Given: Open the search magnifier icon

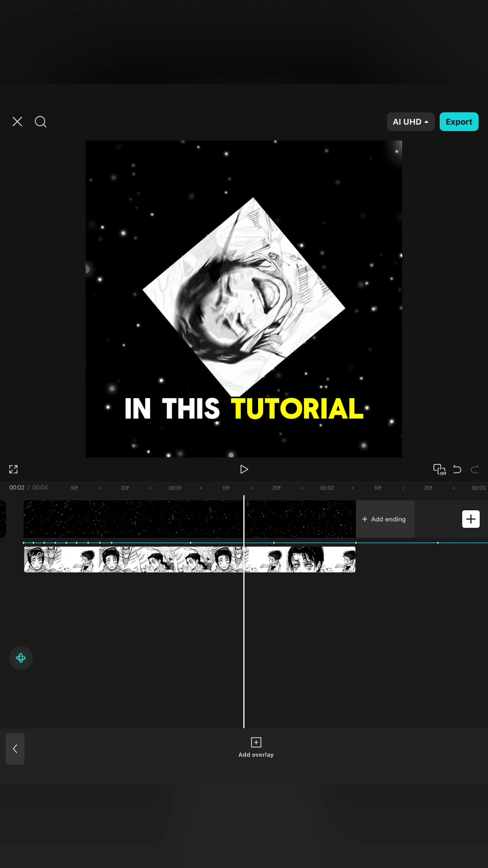Looking at the screenshot, I should tap(41, 122).
